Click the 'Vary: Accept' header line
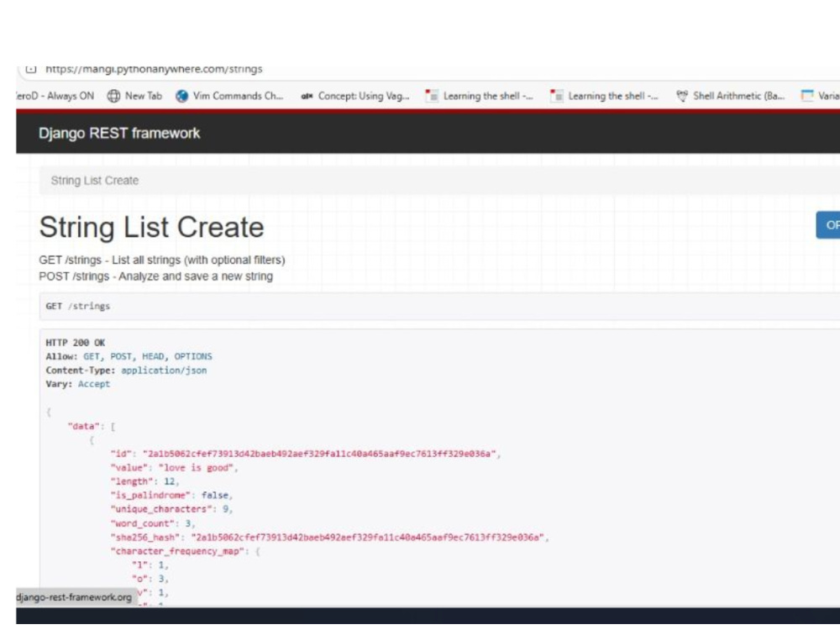840x630 pixels. [x=77, y=384]
